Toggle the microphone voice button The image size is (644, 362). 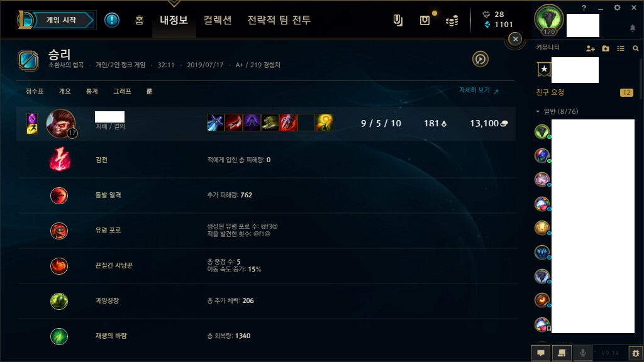(582, 353)
